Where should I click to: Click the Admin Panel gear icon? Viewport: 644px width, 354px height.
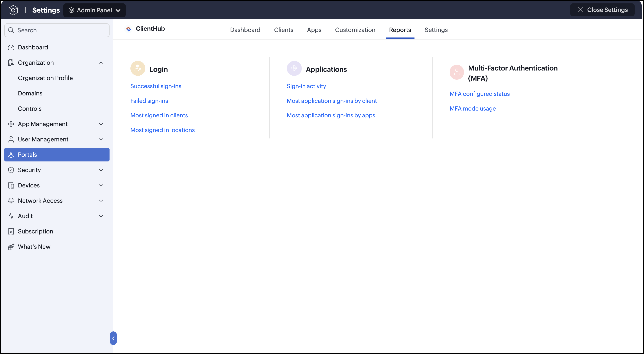(x=71, y=10)
